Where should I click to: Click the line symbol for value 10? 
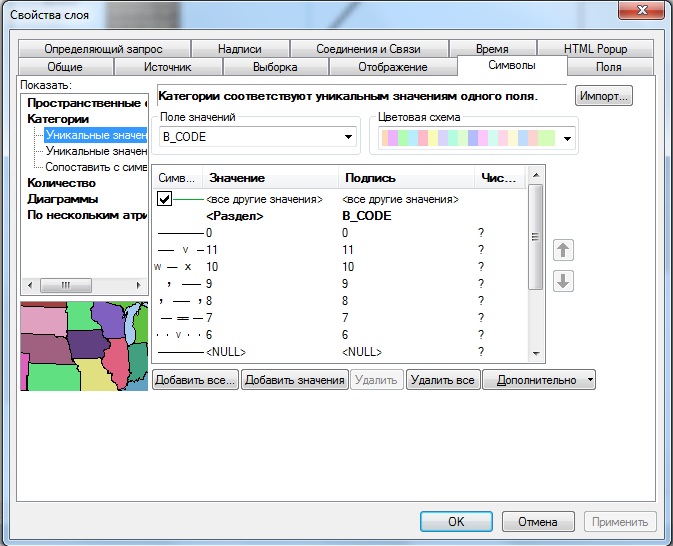click(174, 267)
